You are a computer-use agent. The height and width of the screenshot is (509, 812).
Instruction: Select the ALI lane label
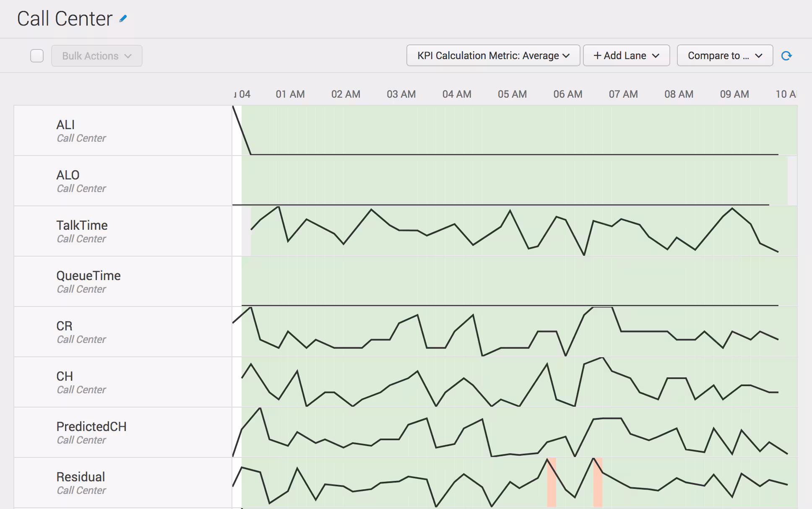tap(65, 125)
